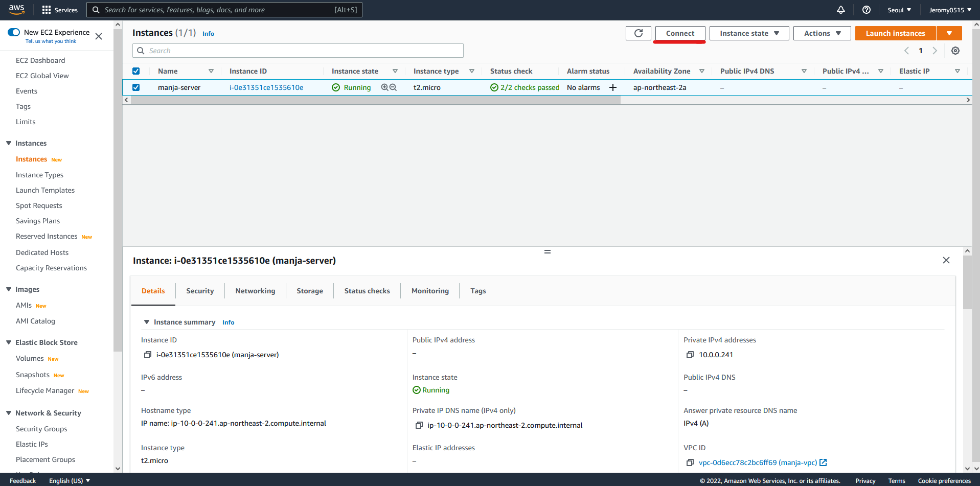Image resolution: width=980 pixels, height=486 pixels.
Task: Click Tell us what you think link
Action: (51, 41)
